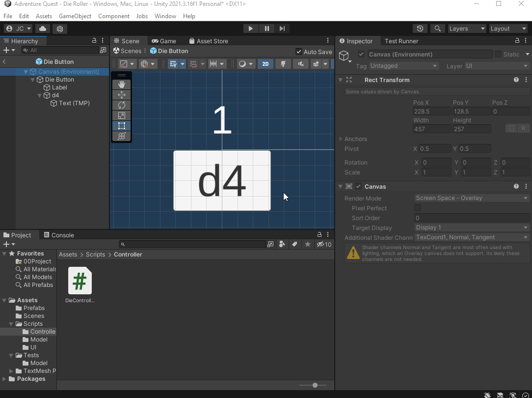Screen dimensions: 532x398
Task: Switch to the Game tab
Action: pos(164,41)
